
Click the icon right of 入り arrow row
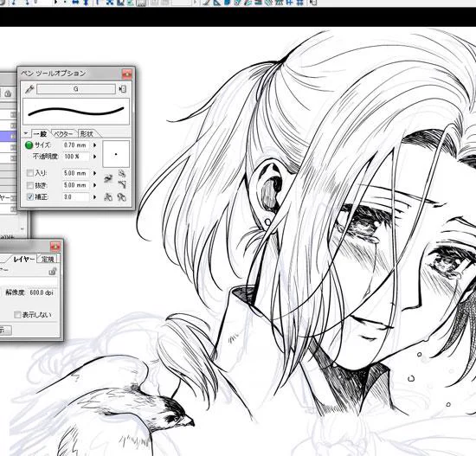pyautogui.click(x=122, y=173)
